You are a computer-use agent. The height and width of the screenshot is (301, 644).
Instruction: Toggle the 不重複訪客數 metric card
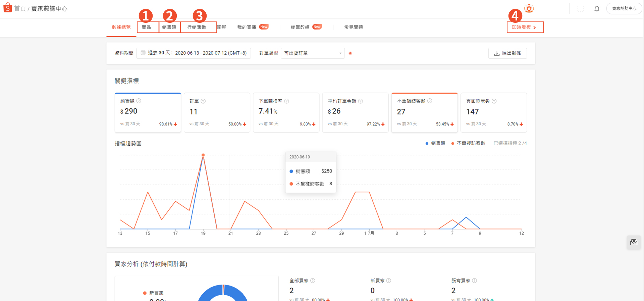pyautogui.click(x=424, y=112)
